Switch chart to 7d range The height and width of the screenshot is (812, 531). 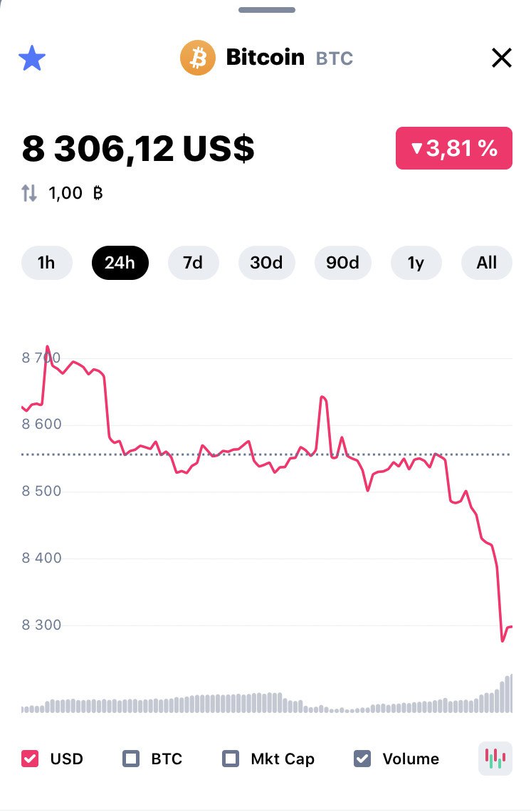pyautogui.click(x=193, y=263)
